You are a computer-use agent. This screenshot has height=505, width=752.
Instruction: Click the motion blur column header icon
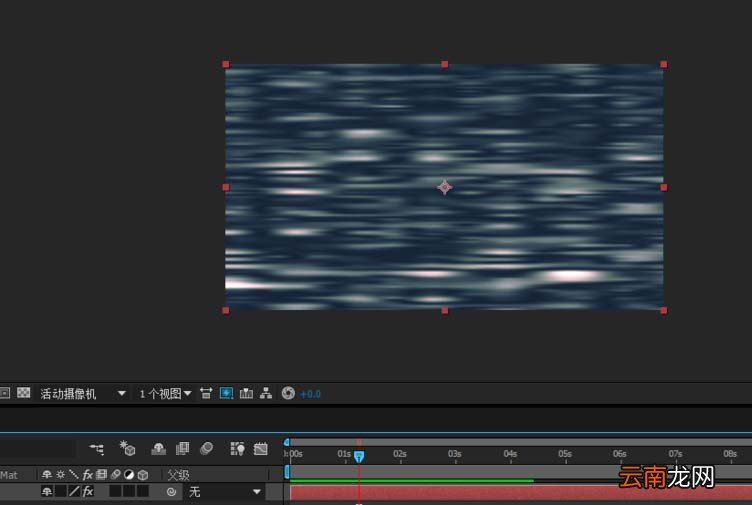click(115, 475)
